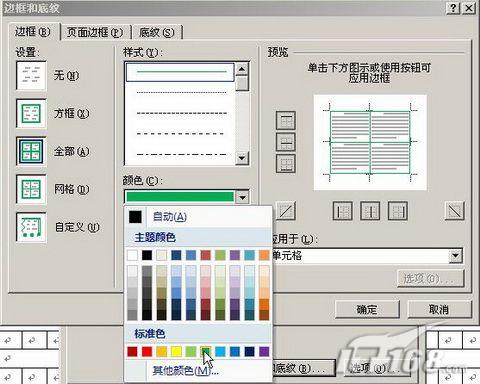Pick tan theme color swatch
Viewport: 480px width, 384px height.
(x=162, y=255)
